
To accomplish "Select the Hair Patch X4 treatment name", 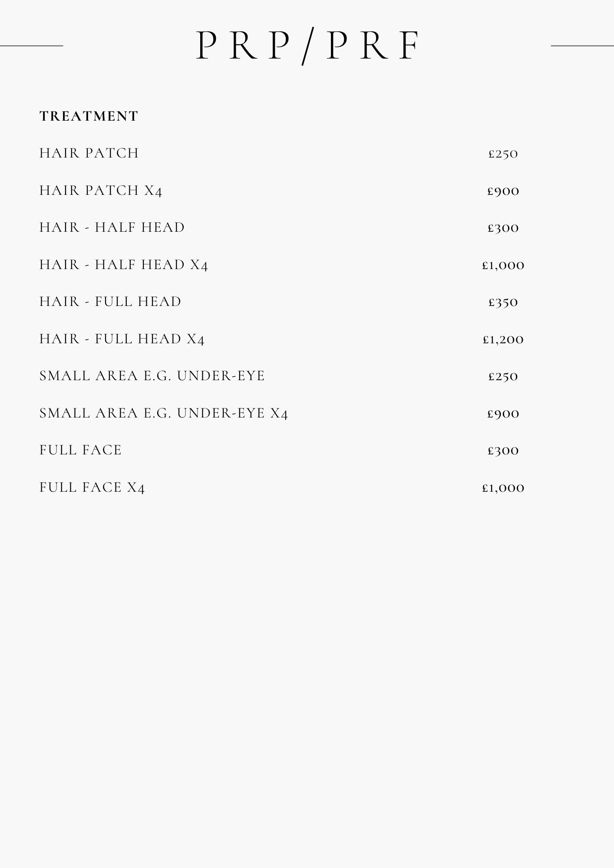I will [x=101, y=191].
